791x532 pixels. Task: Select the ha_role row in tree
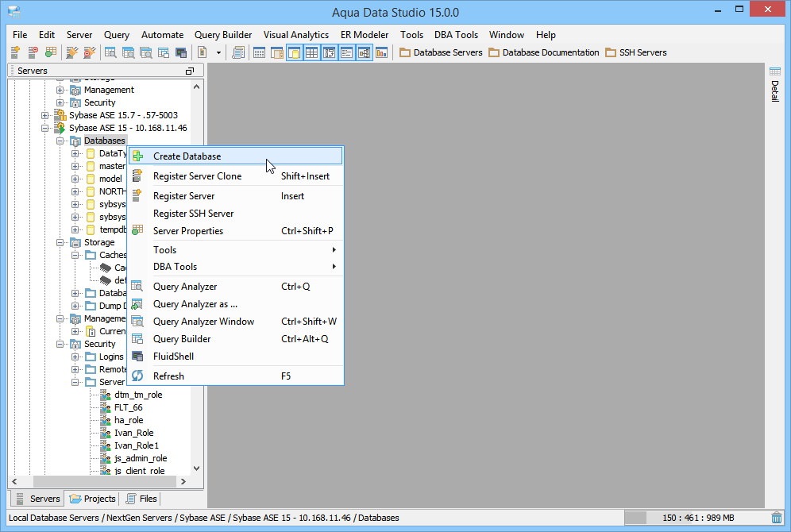click(129, 420)
